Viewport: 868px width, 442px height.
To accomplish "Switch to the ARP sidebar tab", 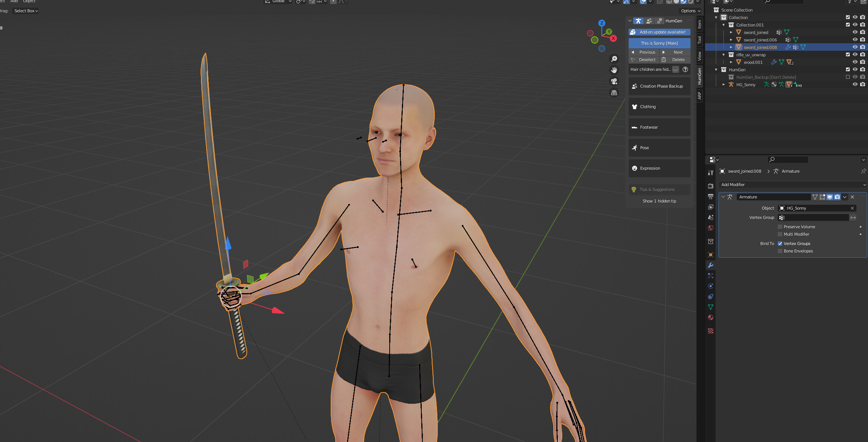I will click(x=699, y=95).
